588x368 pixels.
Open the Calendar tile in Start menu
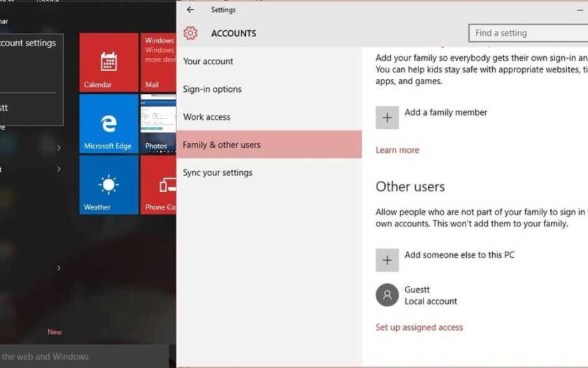(108, 62)
